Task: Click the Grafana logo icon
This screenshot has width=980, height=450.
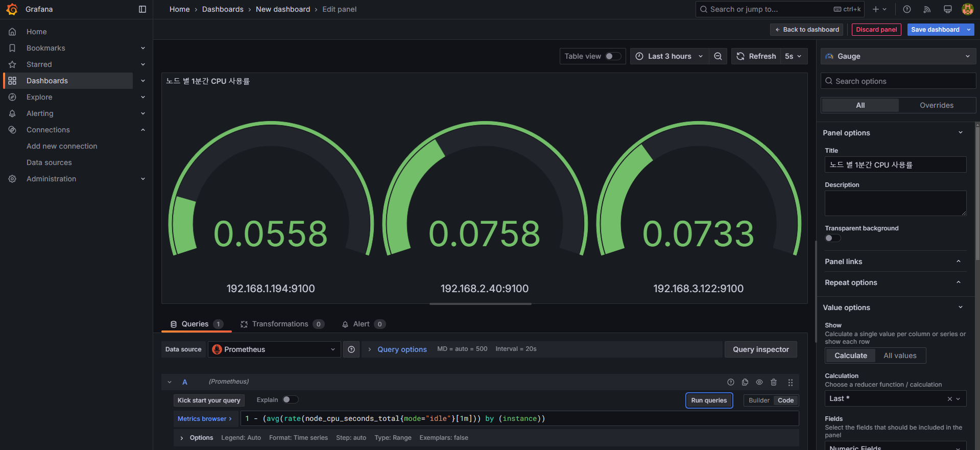Action: click(12, 9)
